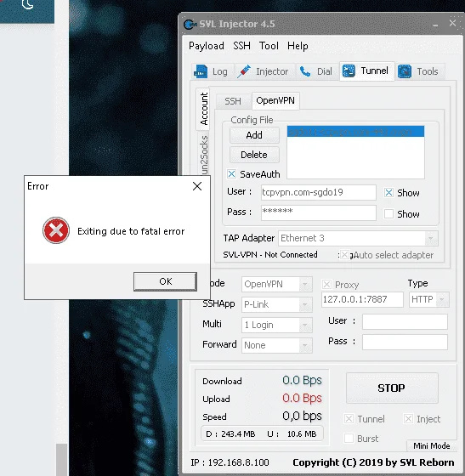Click the Mini Mode button
Image resolution: width=465 pixels, height=476 pixels.
[x=432, y=445]
